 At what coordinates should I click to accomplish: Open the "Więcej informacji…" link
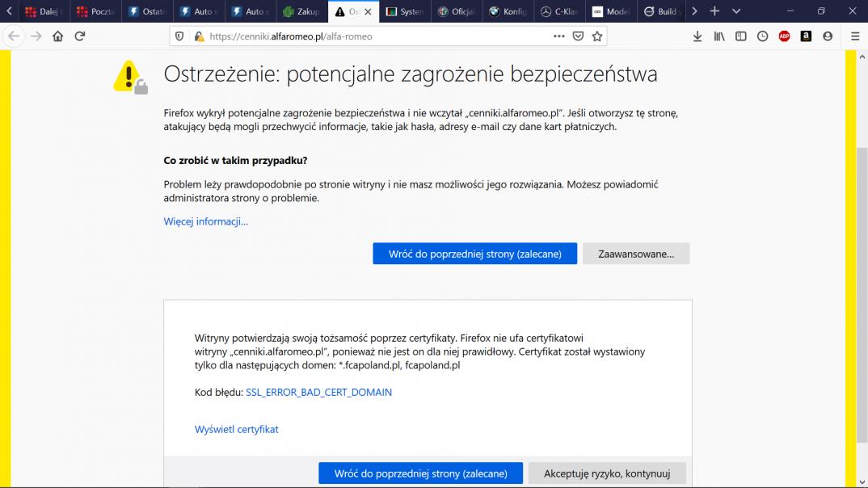206,221
